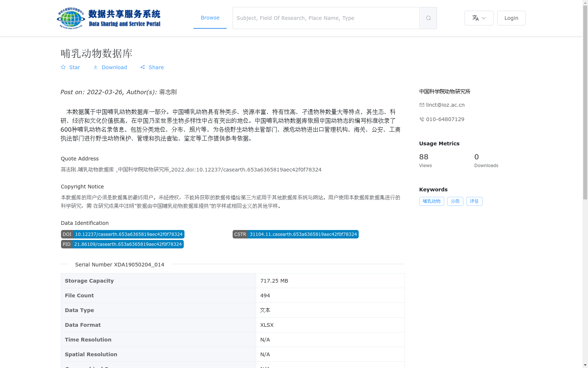588x368 pixels.
Task: Select the 哺乳动物 keyword tag
Action: tap(432, 201)
